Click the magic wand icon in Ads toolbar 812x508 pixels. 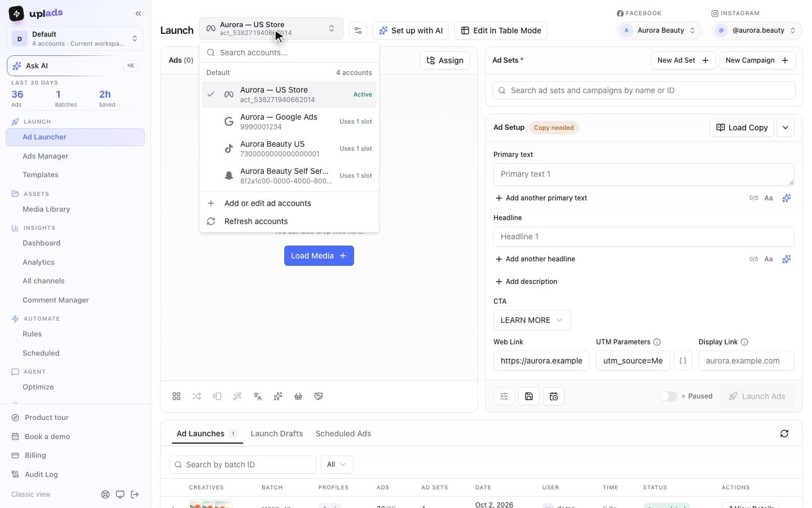click(237, 396)
